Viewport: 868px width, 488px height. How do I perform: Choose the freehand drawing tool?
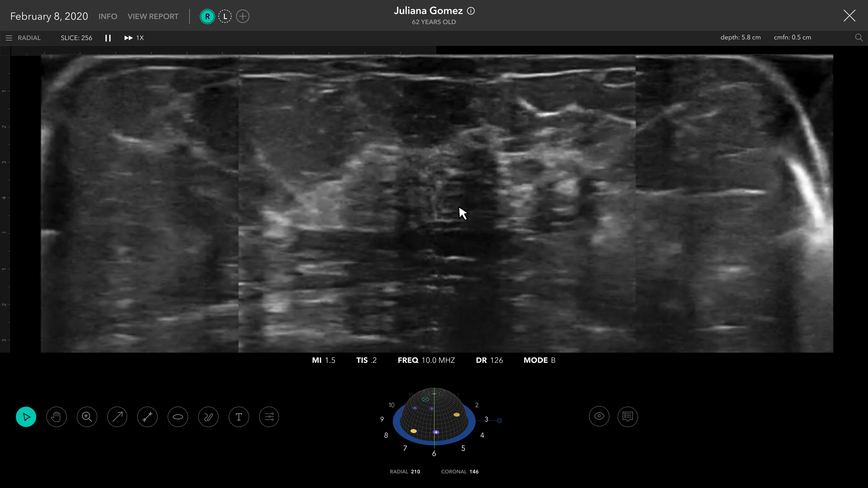(x=208, y=417)
